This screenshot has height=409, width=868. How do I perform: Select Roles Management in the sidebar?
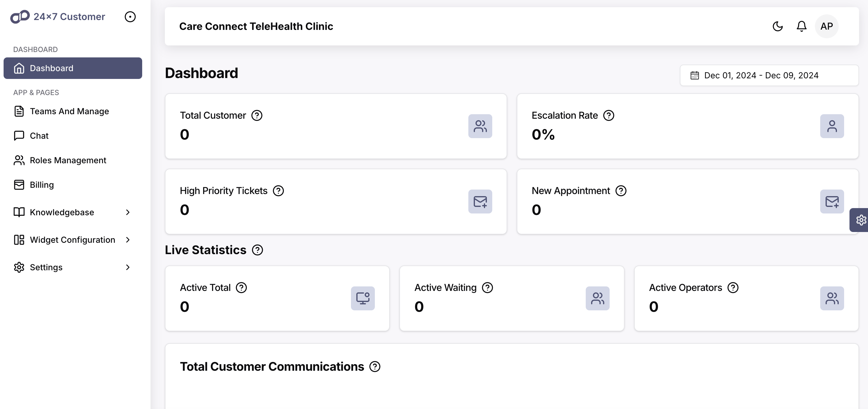68,160
